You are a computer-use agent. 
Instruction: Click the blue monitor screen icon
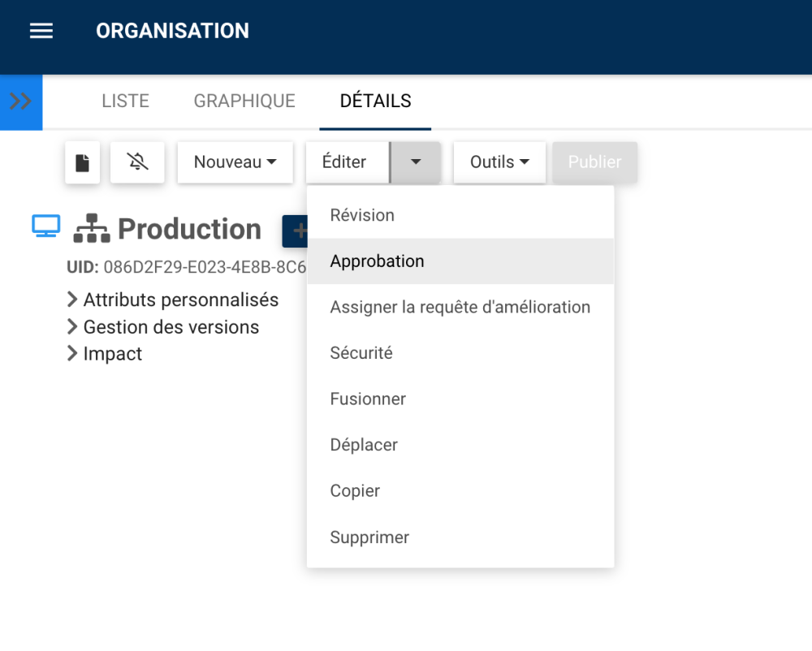[x=46, y=227]
